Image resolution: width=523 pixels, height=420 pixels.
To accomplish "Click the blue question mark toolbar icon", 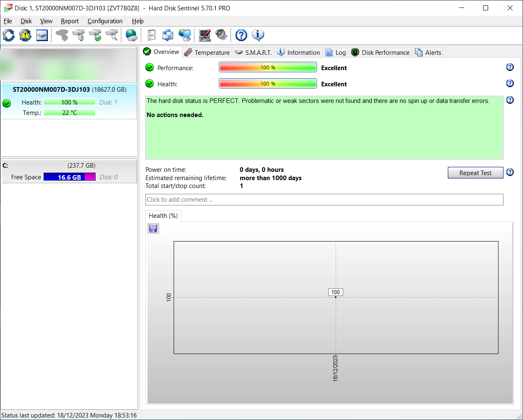I will [241, 35].
